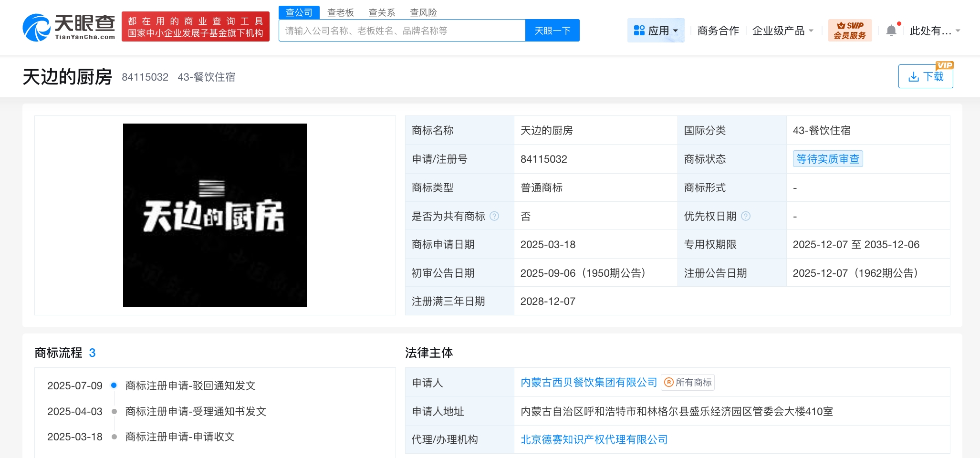Open agency 北京德赛知识产权代理有限公司 link
This screenshot has height=458, width=980.
594,439
